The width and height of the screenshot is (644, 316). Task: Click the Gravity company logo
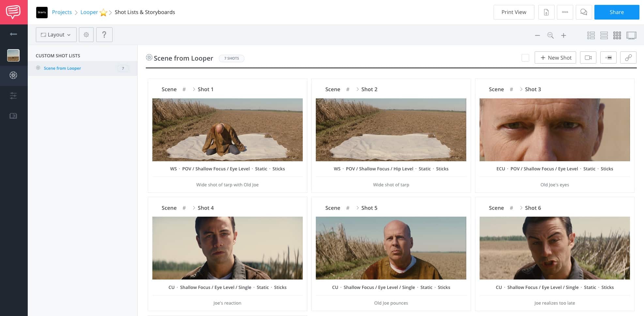pos(42,12)
